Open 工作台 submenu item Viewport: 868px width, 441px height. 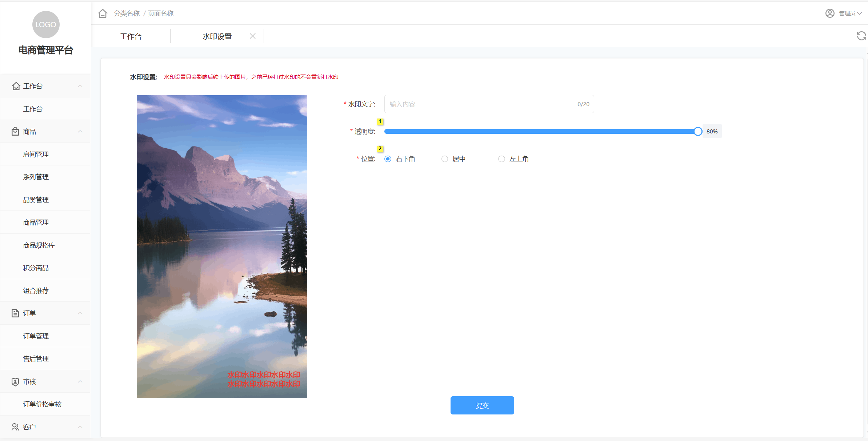click(x=45, y=109)
